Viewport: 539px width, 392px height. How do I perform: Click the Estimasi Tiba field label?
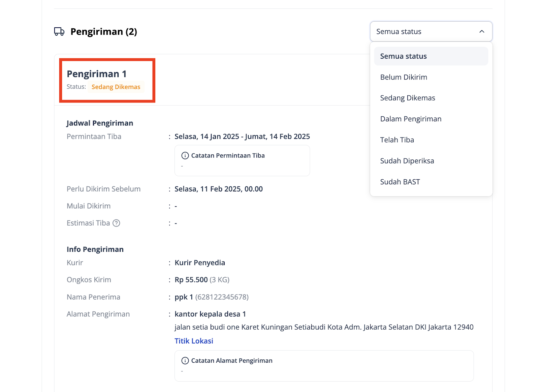tap(88, 223)
